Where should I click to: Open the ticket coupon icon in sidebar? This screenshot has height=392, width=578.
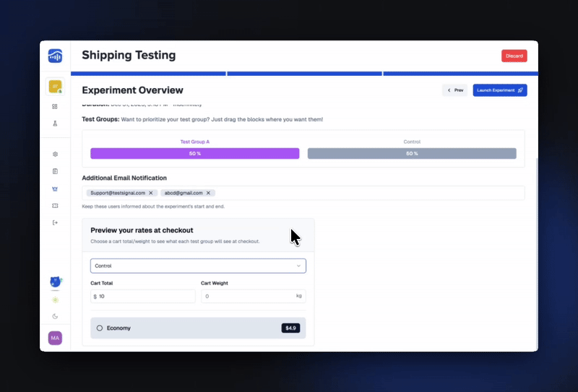click(55, 206)
